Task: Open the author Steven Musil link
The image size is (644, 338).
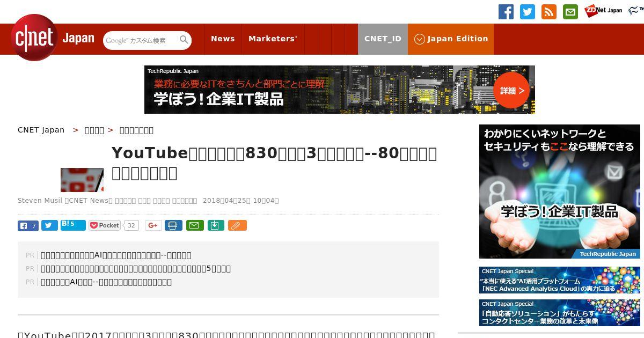Action: pyautogui.click(x=40, y=201)
